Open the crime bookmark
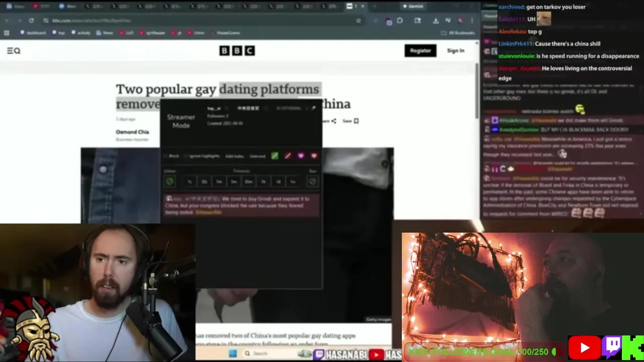Image resolution: width=644 pixels, height=362 pixels. (196, 33)
